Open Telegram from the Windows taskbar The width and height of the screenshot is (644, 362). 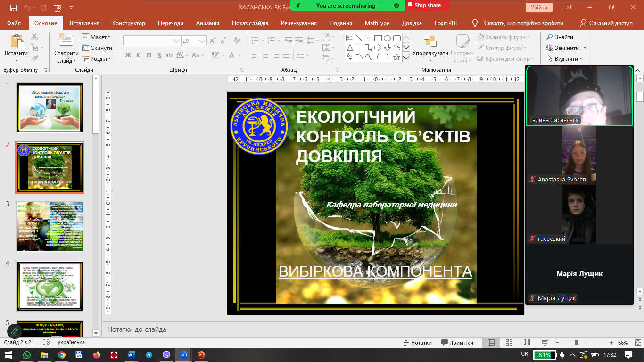pyautogui.click(x=149, y=355)
